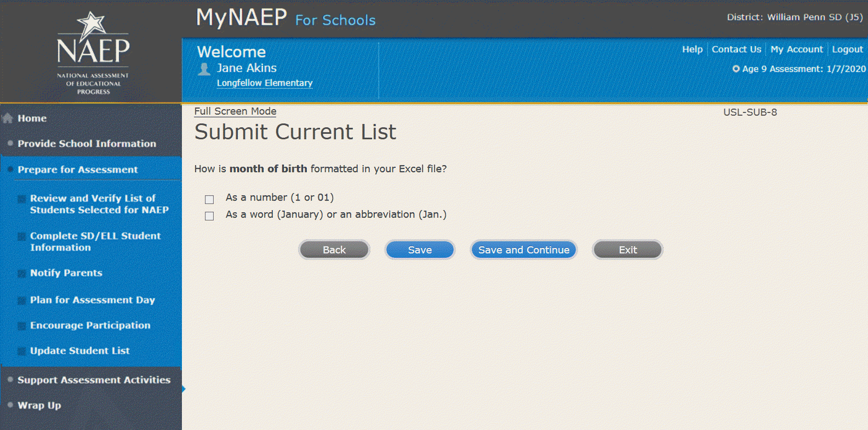Click the square icon beside Plan for Assessment Day
Image resolution: width=868 pixels, height=430 pixels.
(x=21, y=301)
